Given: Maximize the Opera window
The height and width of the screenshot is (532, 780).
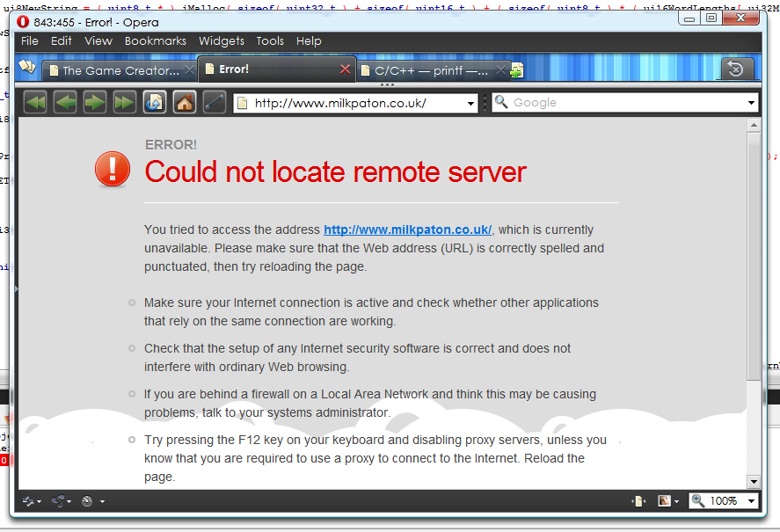Looking at the screenshot, I should pyautogui.click(x=711, y=18).
